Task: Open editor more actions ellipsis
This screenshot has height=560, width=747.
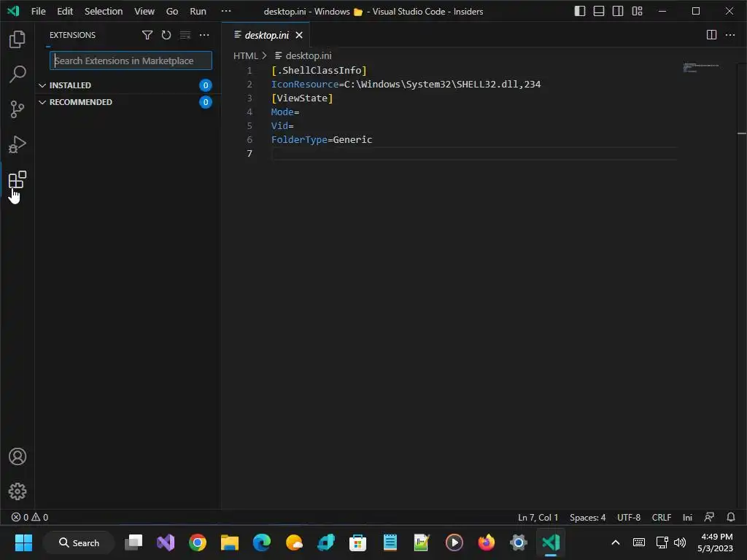Action: click(x=729, y=35)
